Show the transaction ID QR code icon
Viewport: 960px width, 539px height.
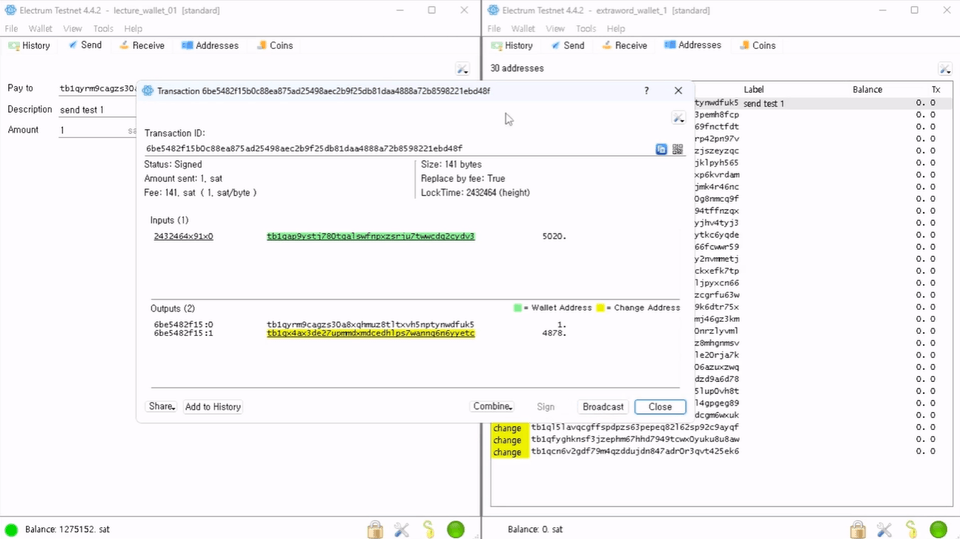[x=677, y=149]
